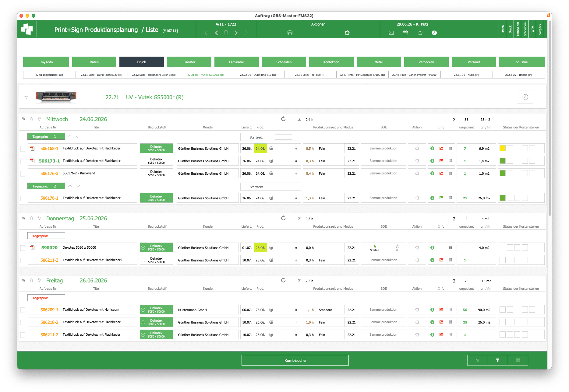Click the envelope mail icon in header
Image resolution: width=569 pixels, height=392 pixels.
coord(391,33)
